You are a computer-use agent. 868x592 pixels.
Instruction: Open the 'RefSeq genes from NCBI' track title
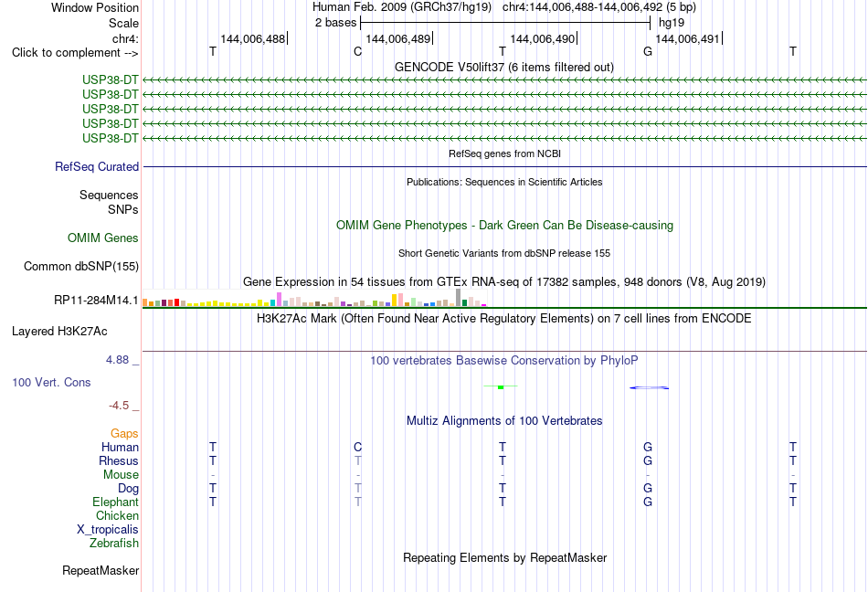point(505,153)
